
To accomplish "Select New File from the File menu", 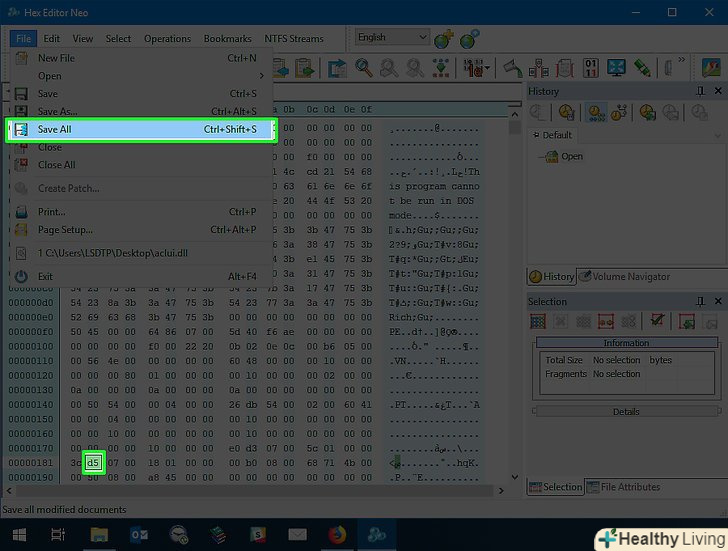I will [x=141, y=58].
